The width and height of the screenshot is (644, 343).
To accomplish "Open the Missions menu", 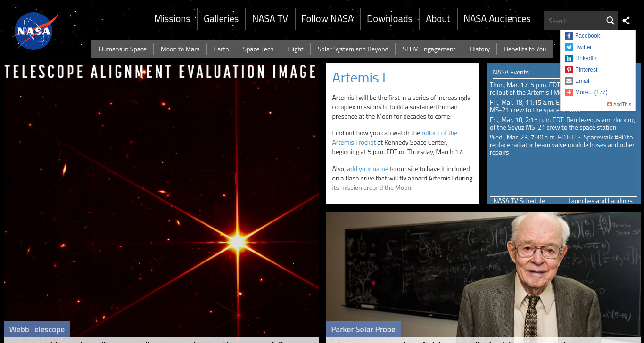I will tap(172, 19).
